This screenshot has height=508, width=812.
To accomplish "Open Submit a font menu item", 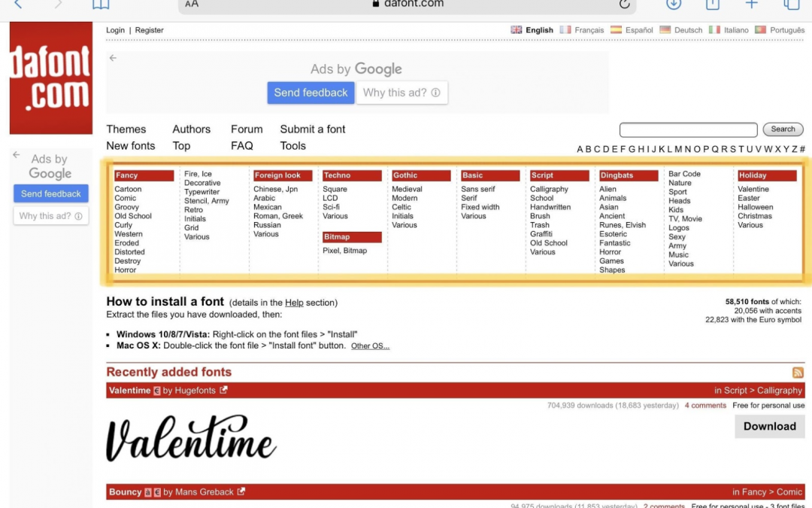I will click(x=313, y=129).
